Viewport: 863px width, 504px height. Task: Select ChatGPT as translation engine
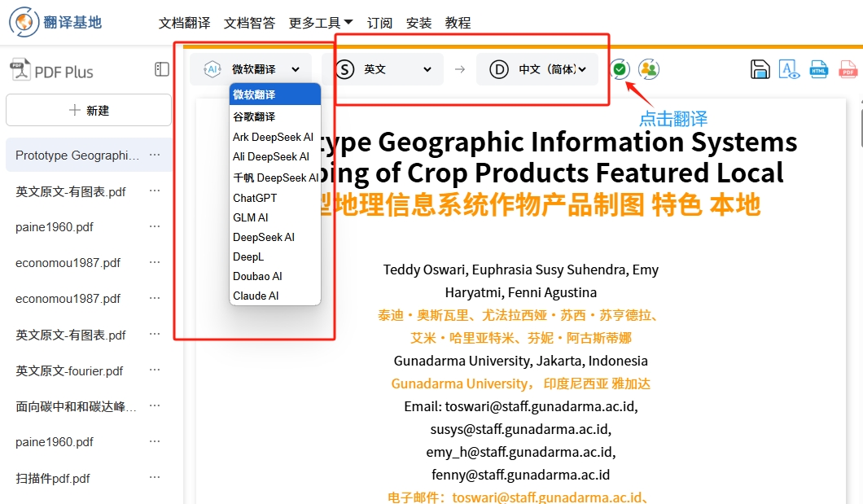[274, 198]
